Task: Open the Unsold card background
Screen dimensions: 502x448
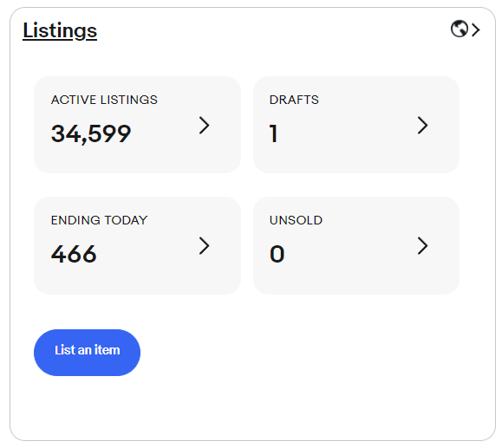Action: [x=356, y=245]
